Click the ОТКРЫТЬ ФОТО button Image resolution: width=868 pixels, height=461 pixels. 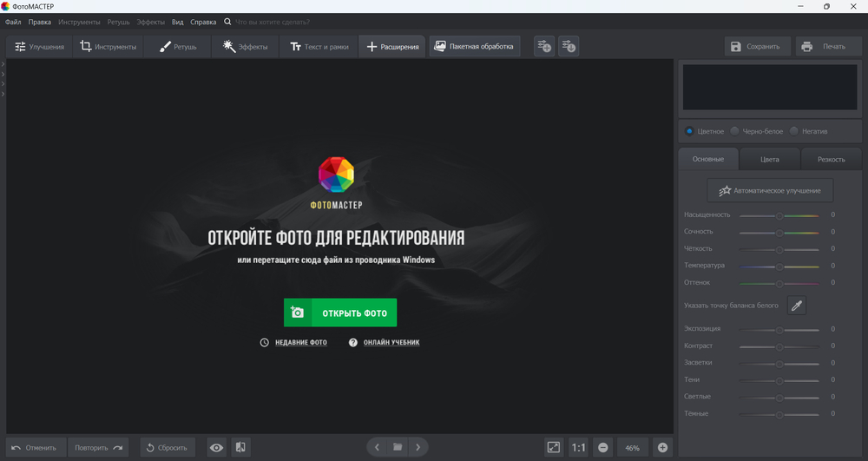point(340,313)
